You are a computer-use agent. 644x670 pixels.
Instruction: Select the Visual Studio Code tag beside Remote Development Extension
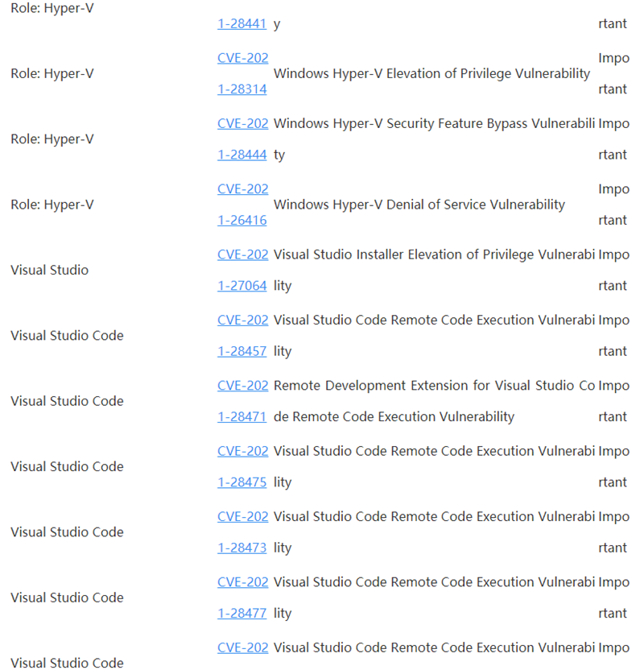point(67,401)
